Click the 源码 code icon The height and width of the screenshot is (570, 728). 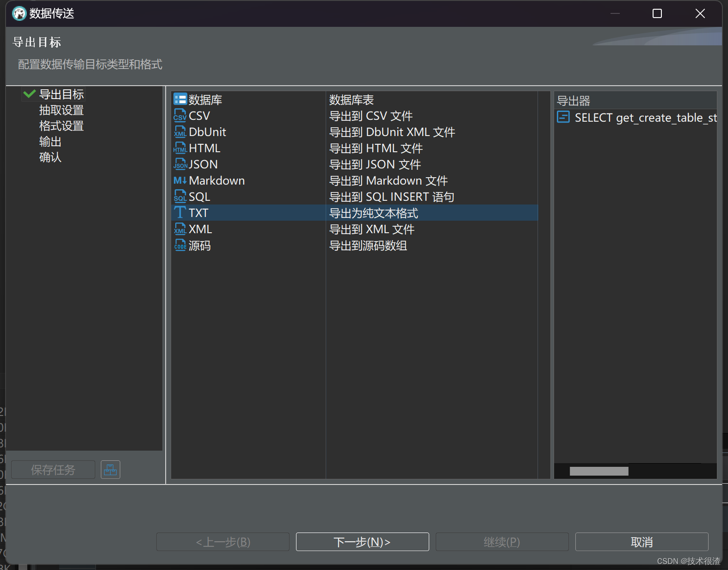pos(180,245)
